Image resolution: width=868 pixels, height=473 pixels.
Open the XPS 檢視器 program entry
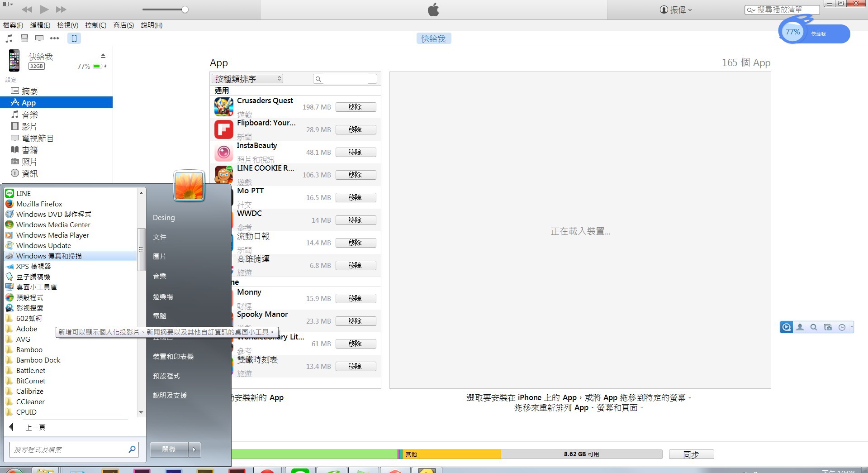(x=70, y=266)
